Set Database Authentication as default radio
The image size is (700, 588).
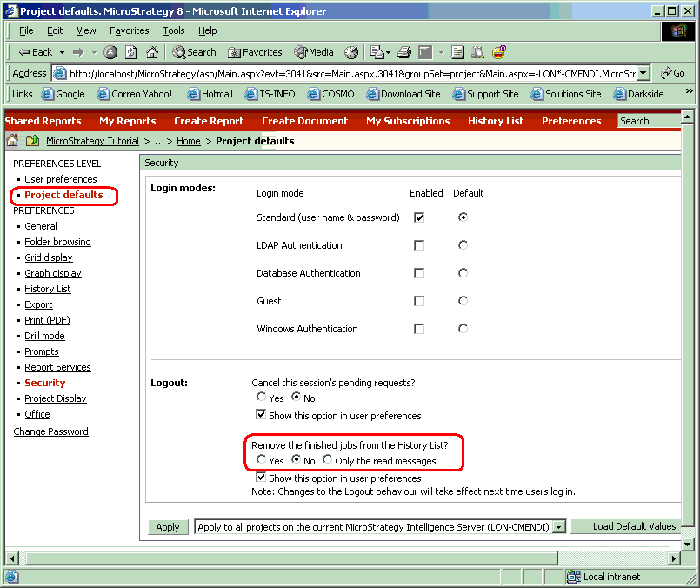coord(463,273)
